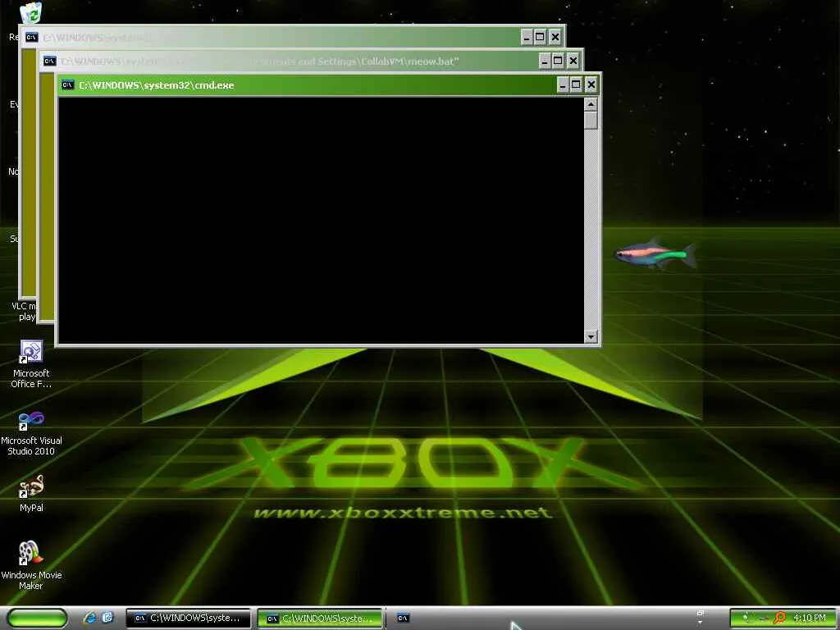Click the Quick Launch icon right of Internet Explorer
Screen dimensions: 840x630
pyautogui.click(x=107, y=618)
